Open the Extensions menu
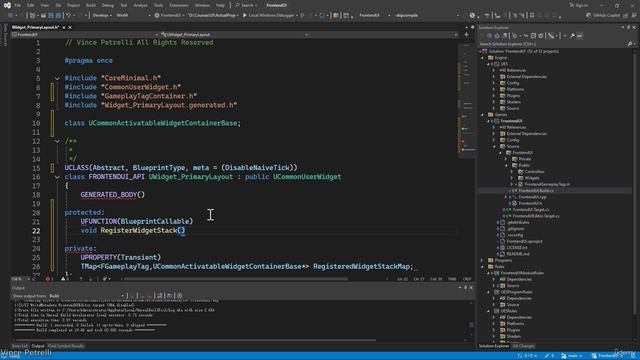The height and width of the screenshot is (360, 640). (179, 5)
